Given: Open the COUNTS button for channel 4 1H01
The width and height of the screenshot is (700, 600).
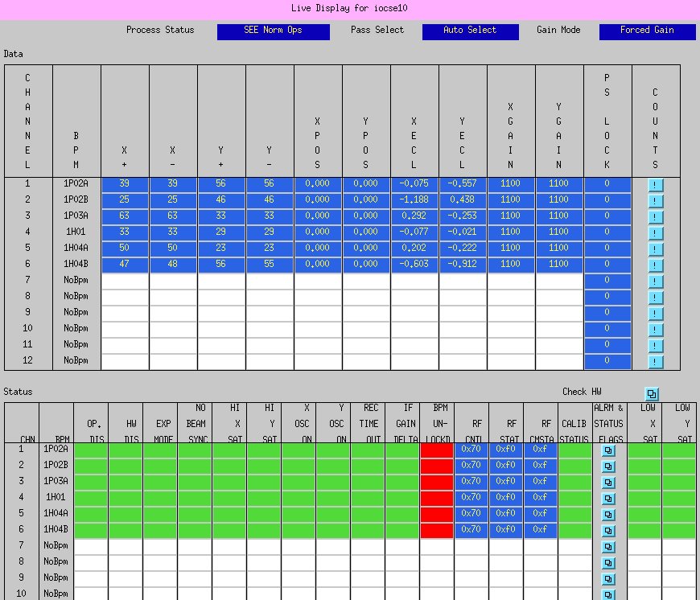Looking at the screenshot, I should coord(655,233).
